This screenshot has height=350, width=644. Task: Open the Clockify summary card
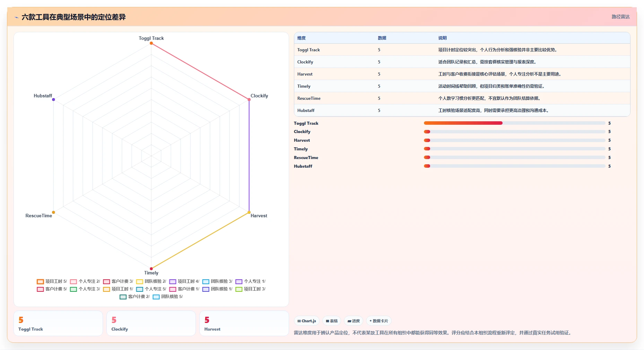pyautogui.click(x=151, y=323)
